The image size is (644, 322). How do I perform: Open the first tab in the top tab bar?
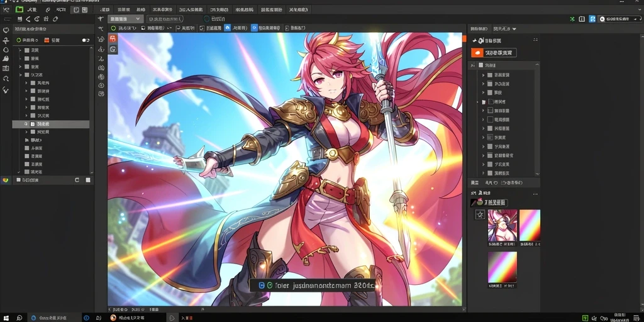point(105,9)
